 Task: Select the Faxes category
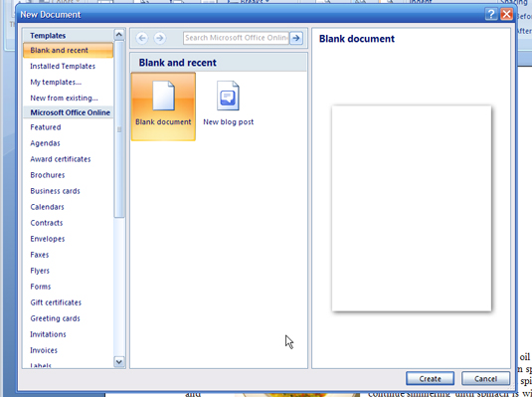68,255
